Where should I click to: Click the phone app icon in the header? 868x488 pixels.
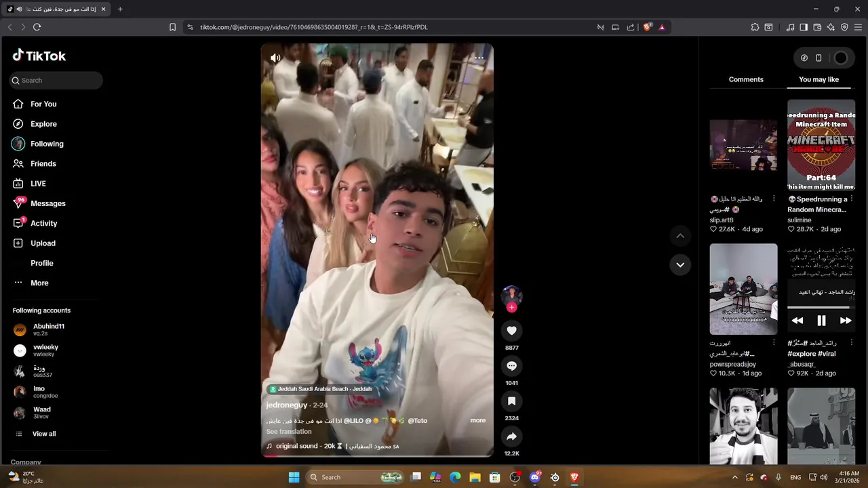click(x=818, y=58)
